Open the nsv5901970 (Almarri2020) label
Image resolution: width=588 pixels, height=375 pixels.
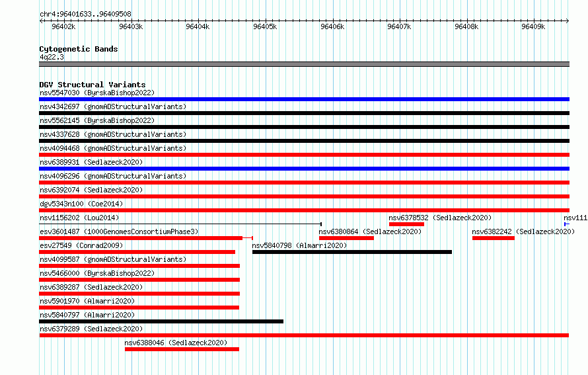(87, 301)
